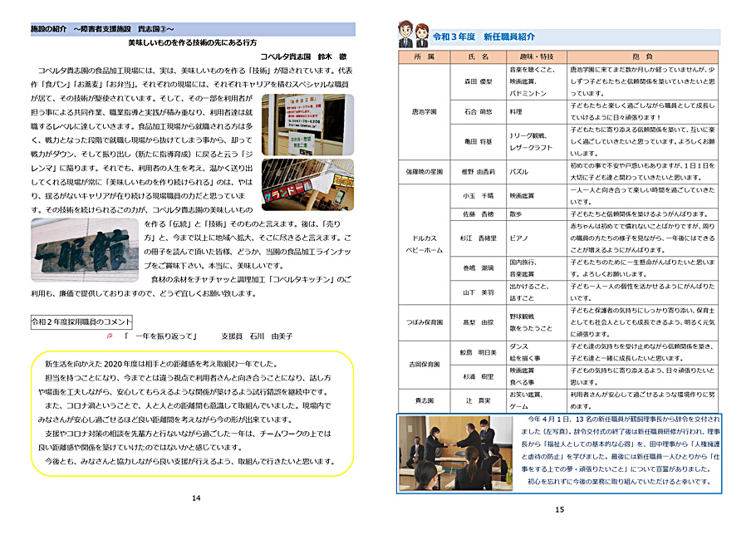Viewport: 756px width, 535px height.
Task: Click the page number 15
Action: pyautogui.click(x=559, y=510)
